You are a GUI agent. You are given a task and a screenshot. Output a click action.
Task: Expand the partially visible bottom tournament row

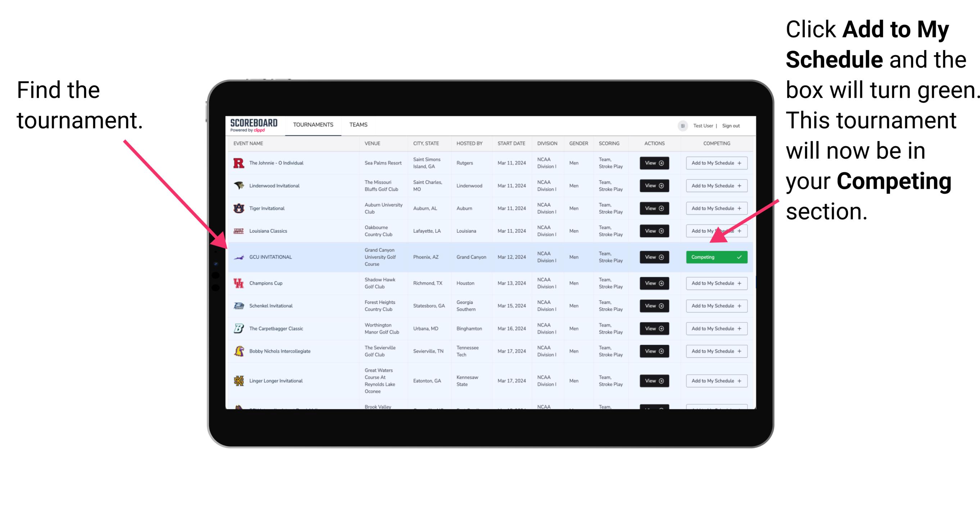[x=489, y=408]
